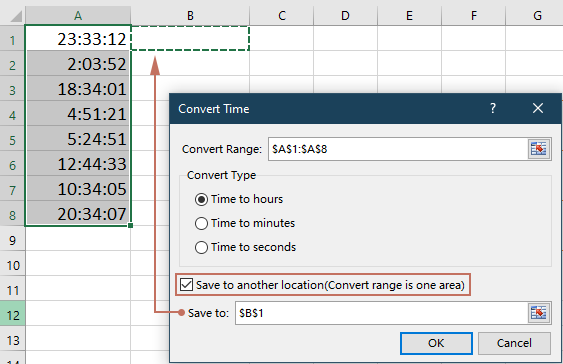Select column B header

point(190,16)
